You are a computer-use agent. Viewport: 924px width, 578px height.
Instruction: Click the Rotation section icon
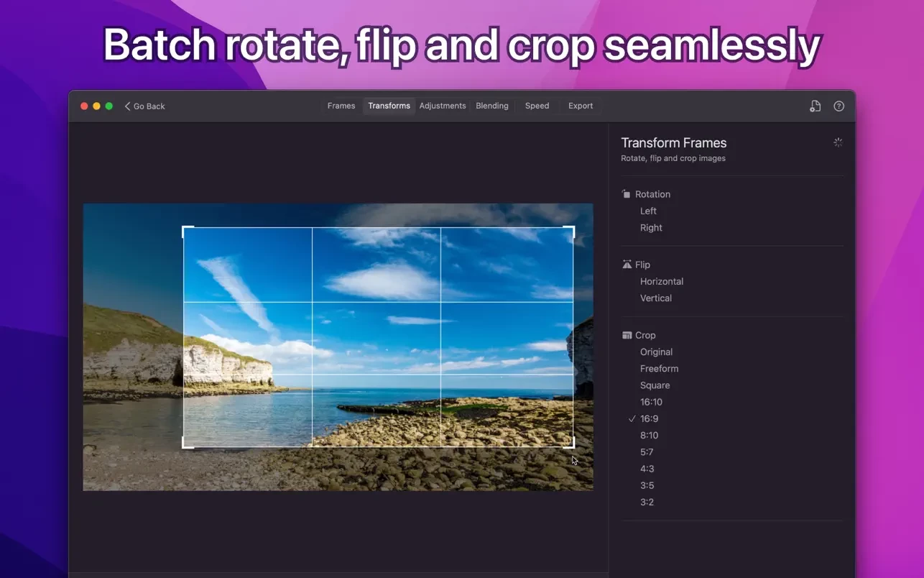pyautogui.click(x=627, y=194)
